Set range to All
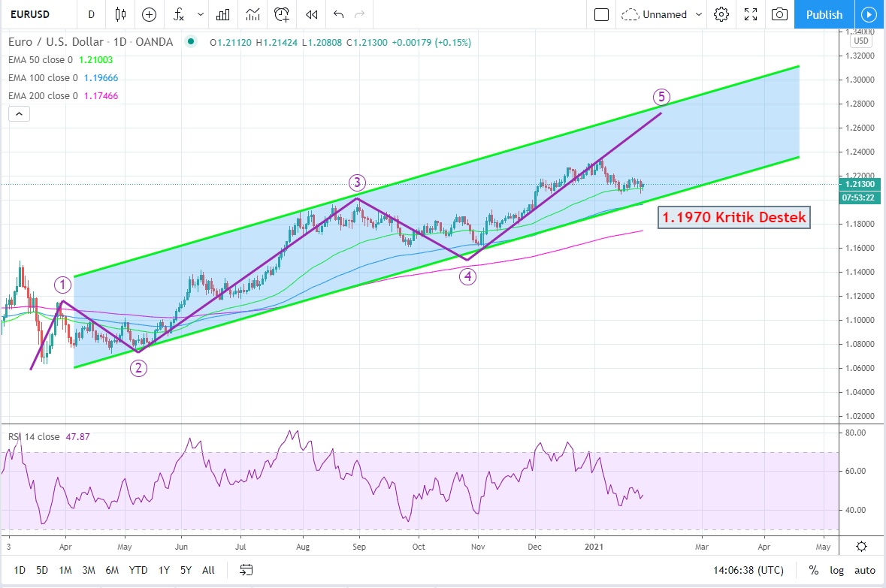This screenshot has height=588, width=886. point(208,570)
